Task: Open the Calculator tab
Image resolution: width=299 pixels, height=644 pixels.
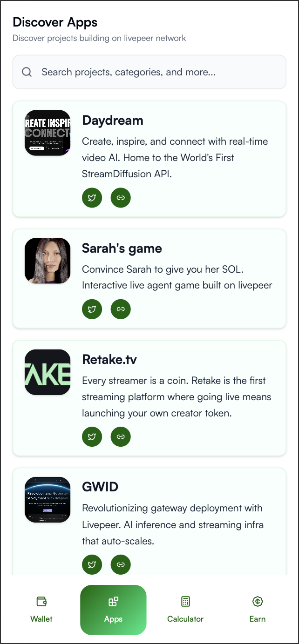Action: click(185, 610)
